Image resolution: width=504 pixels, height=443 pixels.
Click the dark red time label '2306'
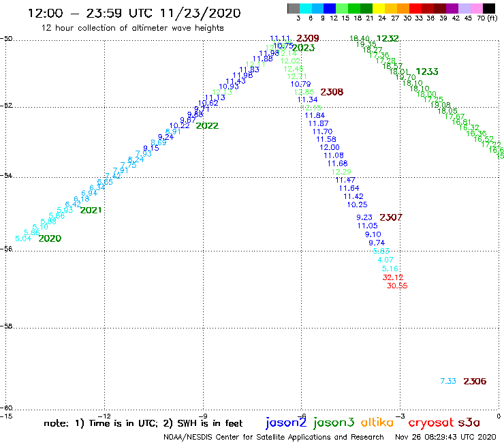475,381
